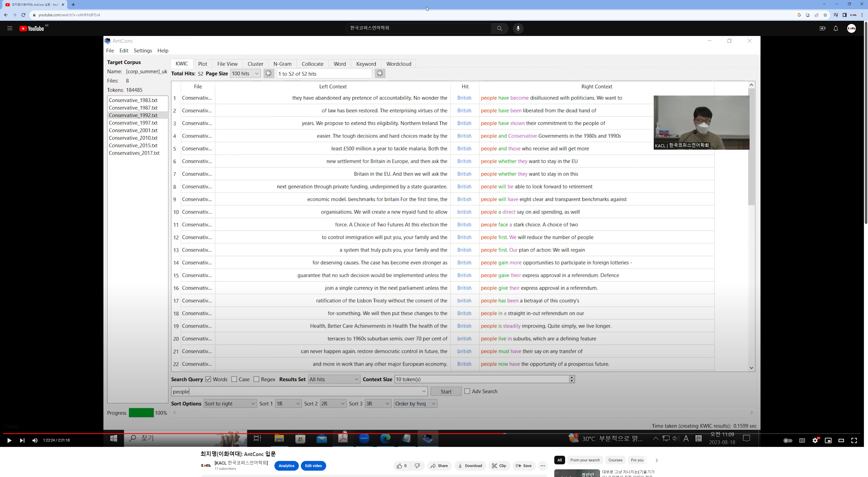Switch to the Wordcloud tab
Viewport: 868px width, 477px height.
pos(399,64)
